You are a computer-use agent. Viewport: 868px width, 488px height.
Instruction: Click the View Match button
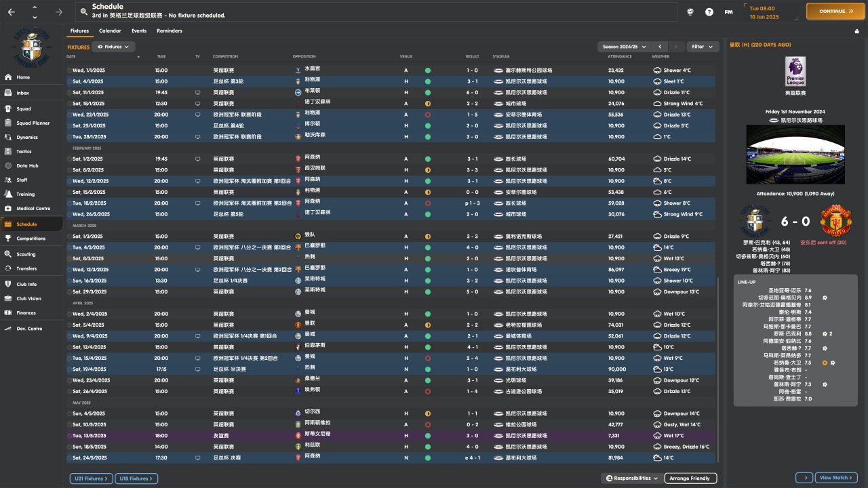click(x=836, y=478)
